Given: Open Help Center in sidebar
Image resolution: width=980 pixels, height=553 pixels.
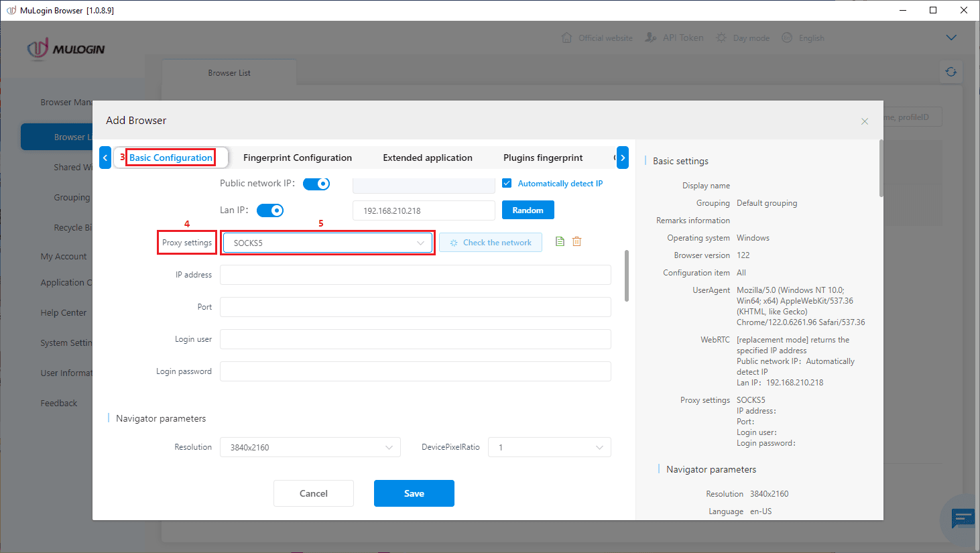Looking at the screenshot, I should (63, 312).
